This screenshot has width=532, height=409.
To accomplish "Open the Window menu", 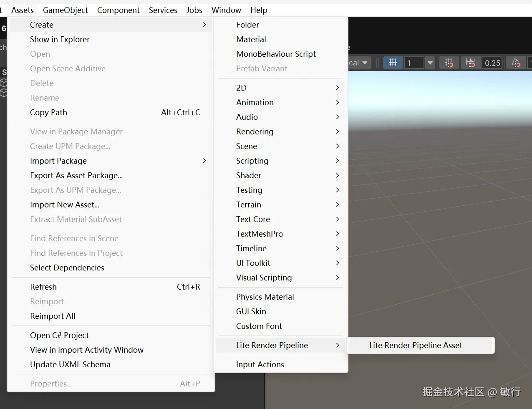I will [227, 10].
